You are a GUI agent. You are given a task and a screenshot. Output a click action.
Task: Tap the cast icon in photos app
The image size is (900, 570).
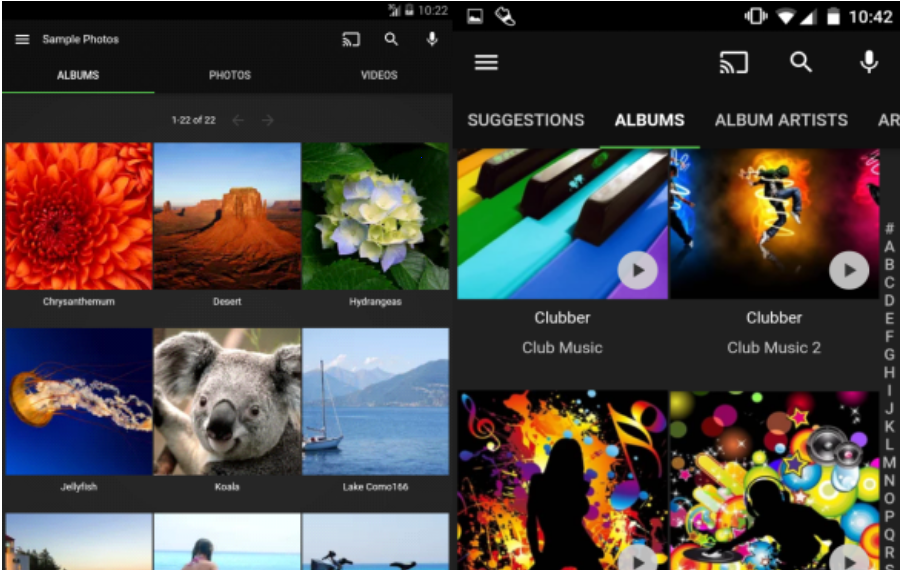tap(350, 40)
